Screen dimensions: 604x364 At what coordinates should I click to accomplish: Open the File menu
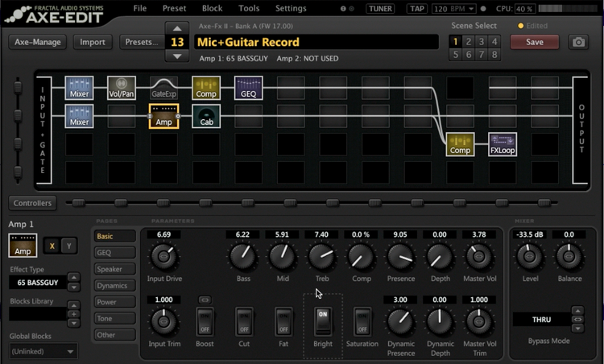coord(140,8)
